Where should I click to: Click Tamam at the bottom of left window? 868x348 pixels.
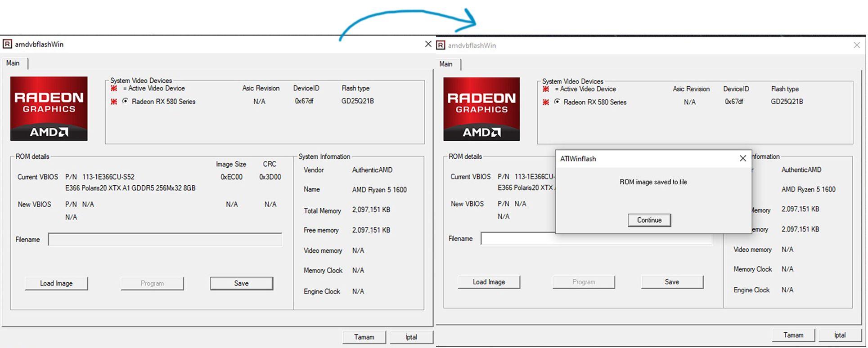tap(364, 337)
